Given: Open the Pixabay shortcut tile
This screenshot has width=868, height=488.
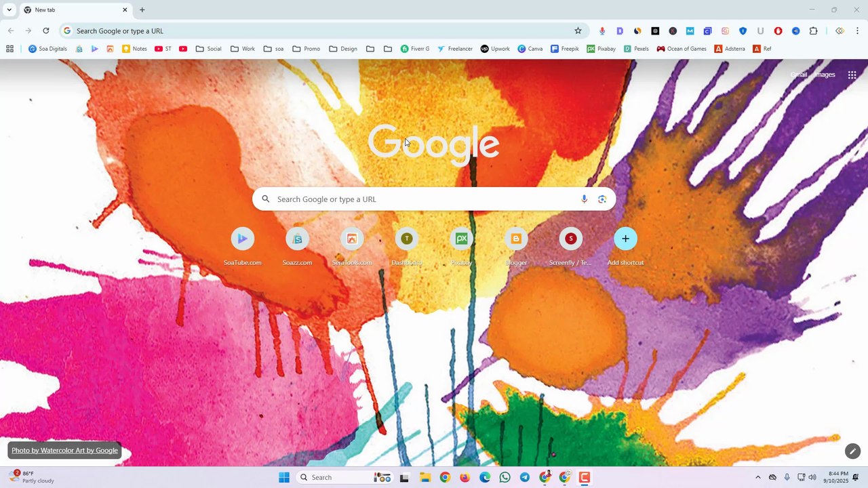Looking at the screenshot, I should 461,247.
